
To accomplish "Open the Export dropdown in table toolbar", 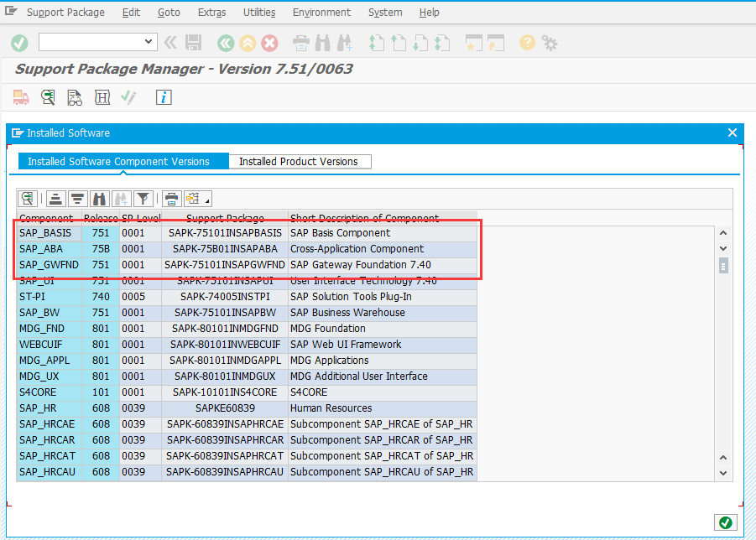I will point(198,199).
